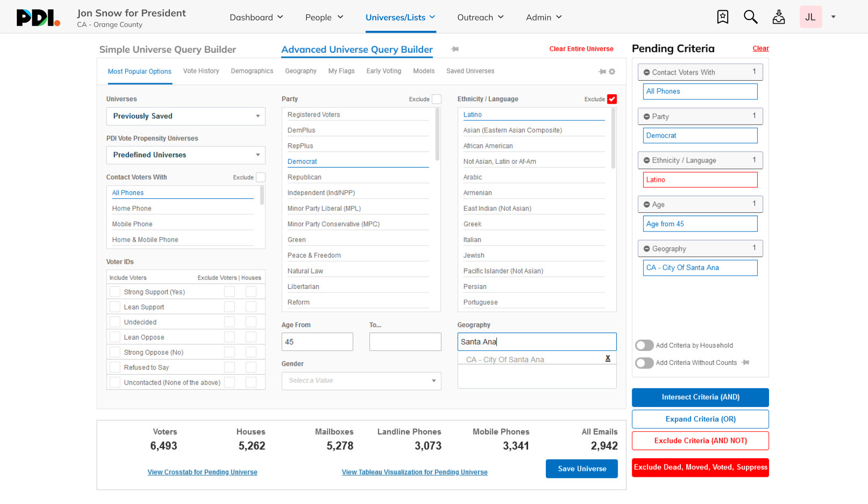The height and width of the screenshot is (504, 868).
Task: Open the user menu caret next to JL
Action: click(833, 17)
